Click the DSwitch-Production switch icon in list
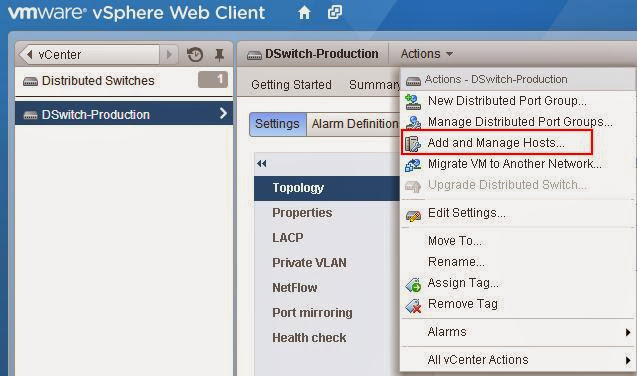 (x=30, y=115)
